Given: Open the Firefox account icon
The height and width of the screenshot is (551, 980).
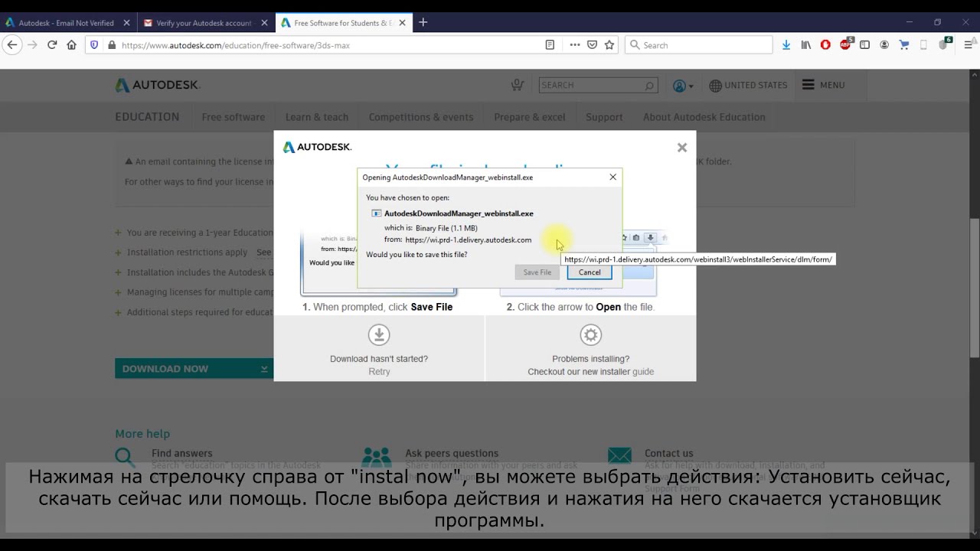Looking at the screenshot, I should click(x=884, y=45).
